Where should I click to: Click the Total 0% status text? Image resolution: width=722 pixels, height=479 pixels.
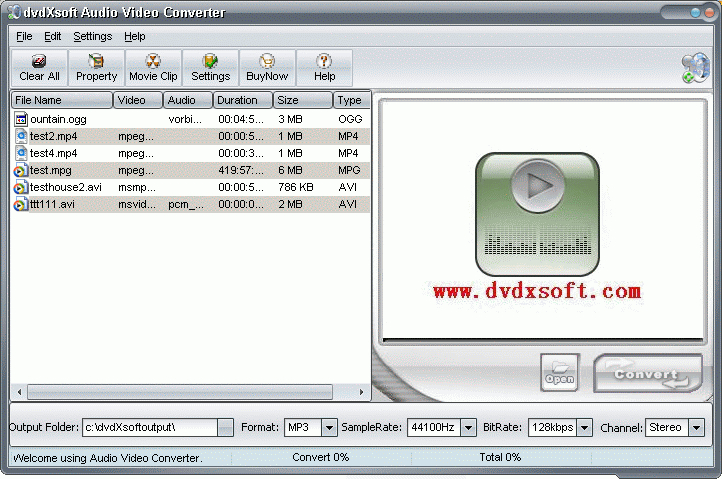pos(500,457)
